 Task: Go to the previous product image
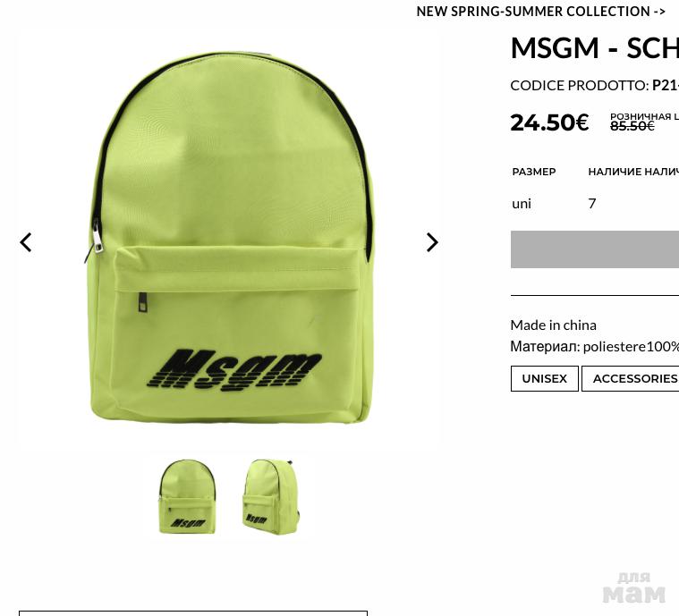point(26,242)
